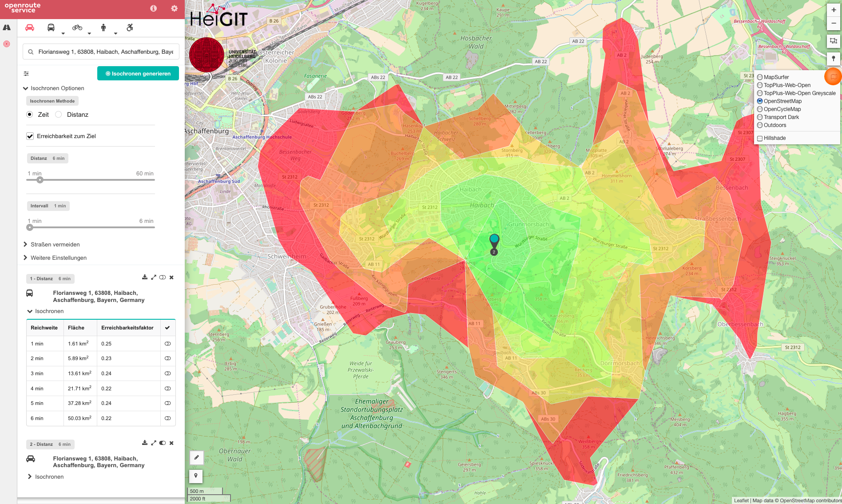
Task: Choose the Transport Dark base map
Action: [760, 117]
